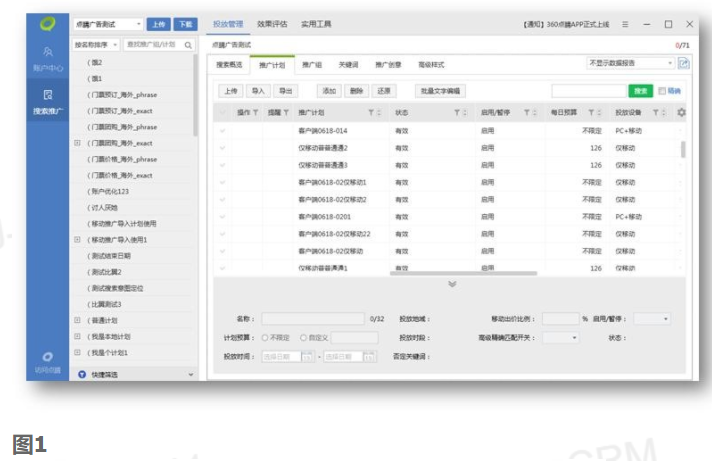The width and height of the screenshot is (712, 461).
Task: Focus the table search input field
Action: pyautogui.click(x=589, y=91)
